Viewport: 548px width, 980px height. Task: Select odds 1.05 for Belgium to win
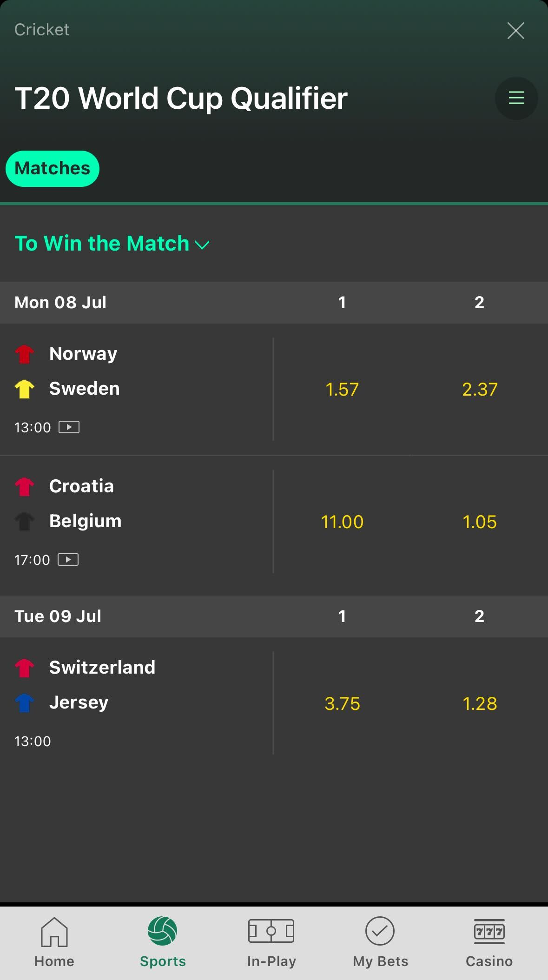tap(480, 522)
